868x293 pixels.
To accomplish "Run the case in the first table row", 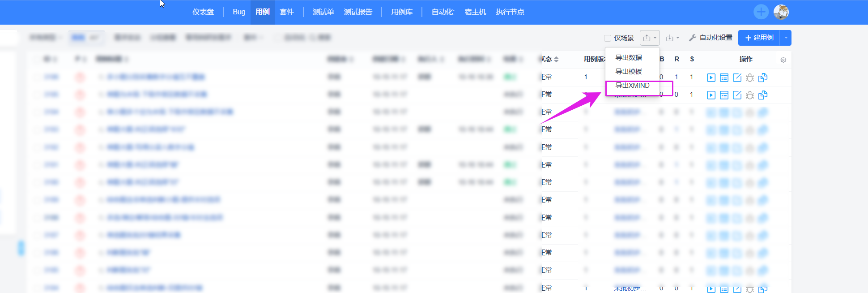I will point(711,78).
